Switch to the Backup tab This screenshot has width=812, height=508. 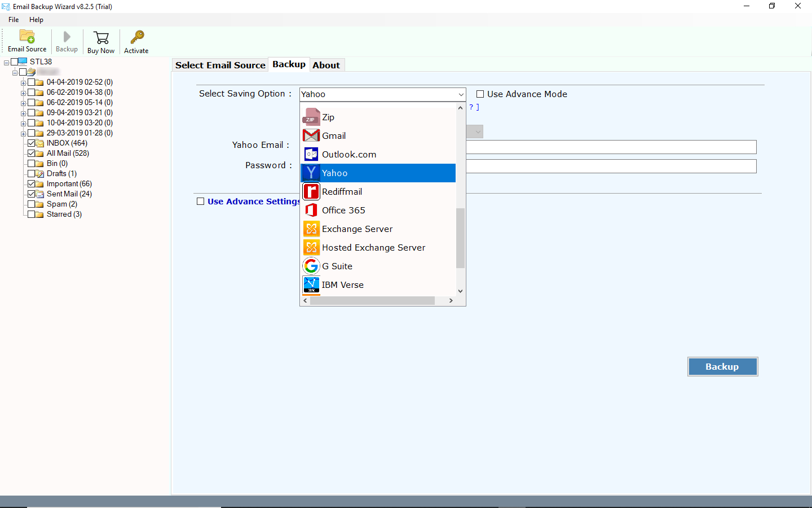pyautogui.click(x=289, y=64)
